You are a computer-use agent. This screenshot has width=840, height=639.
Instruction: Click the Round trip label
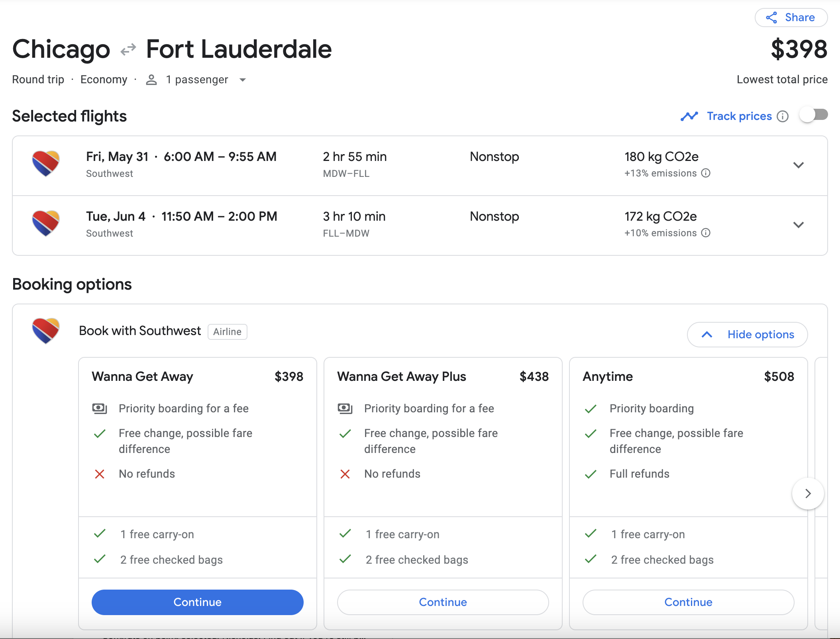[38, 80]
